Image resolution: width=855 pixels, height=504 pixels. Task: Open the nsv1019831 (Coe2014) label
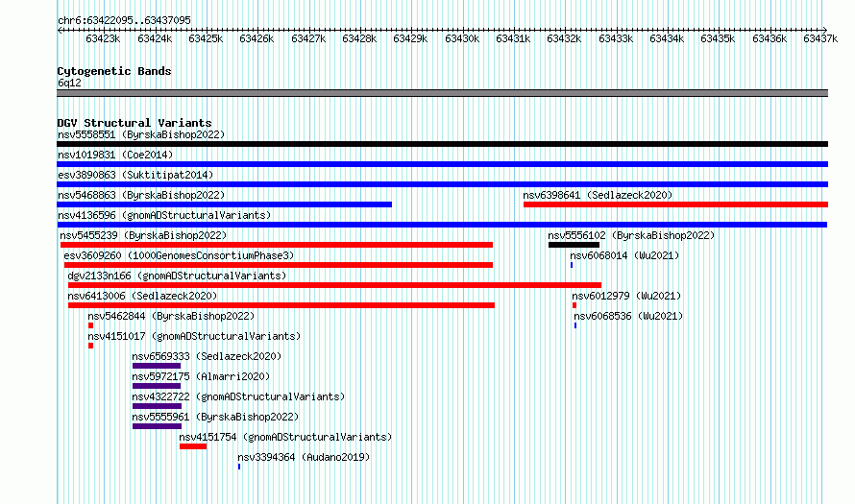(115, 155)
